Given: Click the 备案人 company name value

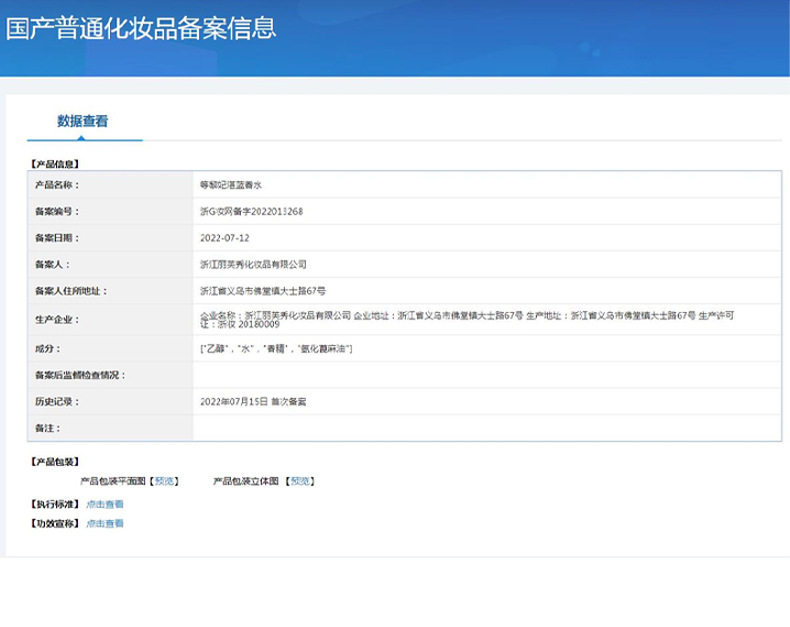Looking at the screenshot, I should click(x=253, y=264).
